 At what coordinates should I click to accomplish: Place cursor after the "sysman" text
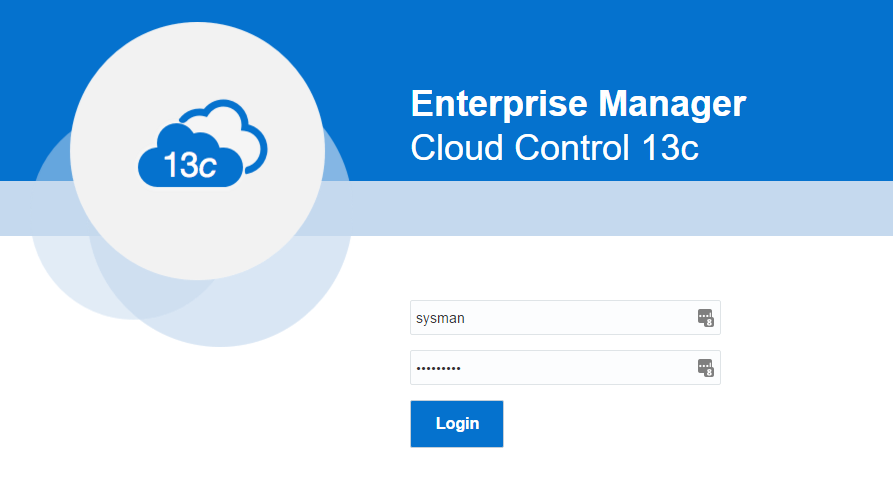(x=465, y=318)
